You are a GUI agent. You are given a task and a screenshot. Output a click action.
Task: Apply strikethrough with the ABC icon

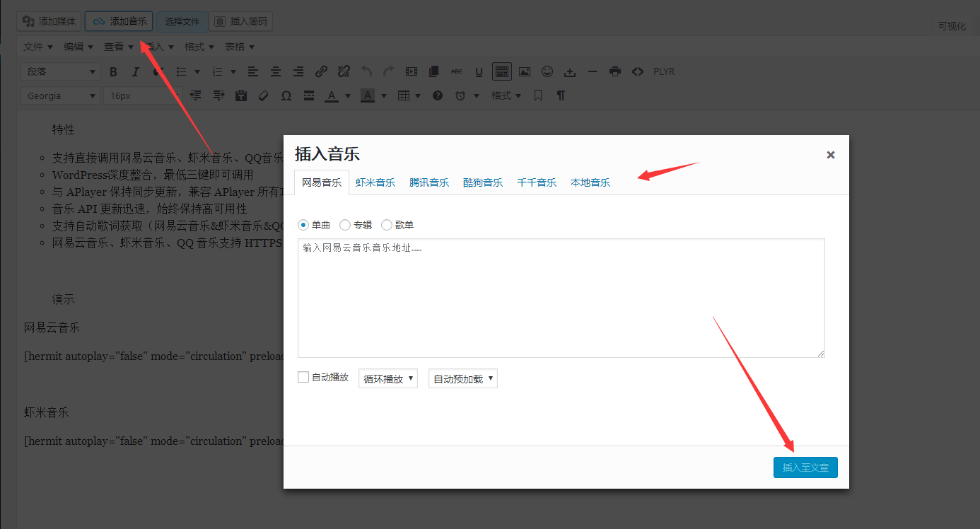[x=457, y=71]
